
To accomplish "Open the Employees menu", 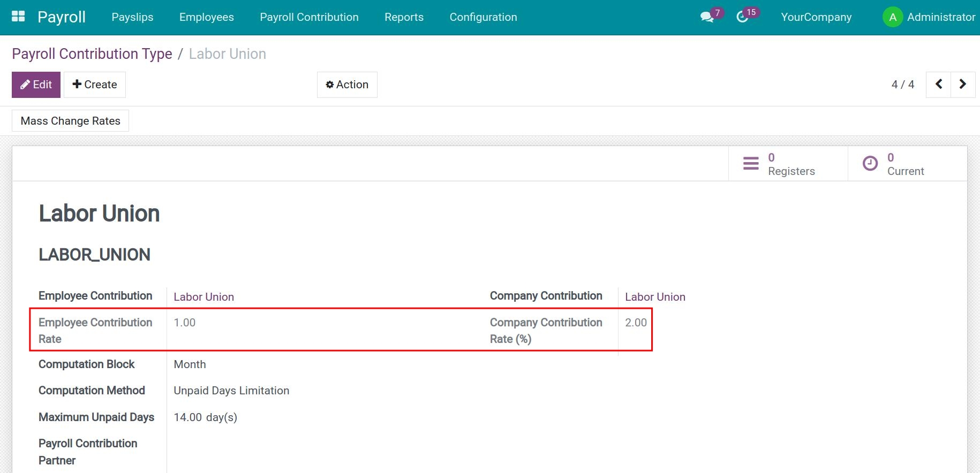I will (x=207, y=17).
